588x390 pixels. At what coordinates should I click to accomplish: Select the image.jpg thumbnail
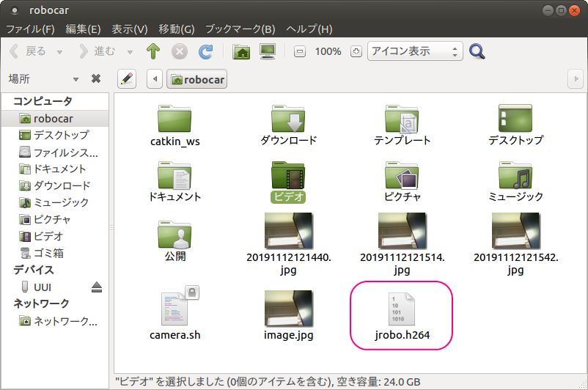tap(288, 315)
